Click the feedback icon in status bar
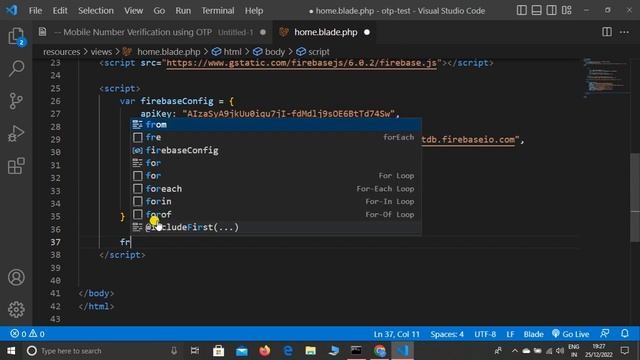The height and width of the screenshot is (360, 640). coord(605,334)
